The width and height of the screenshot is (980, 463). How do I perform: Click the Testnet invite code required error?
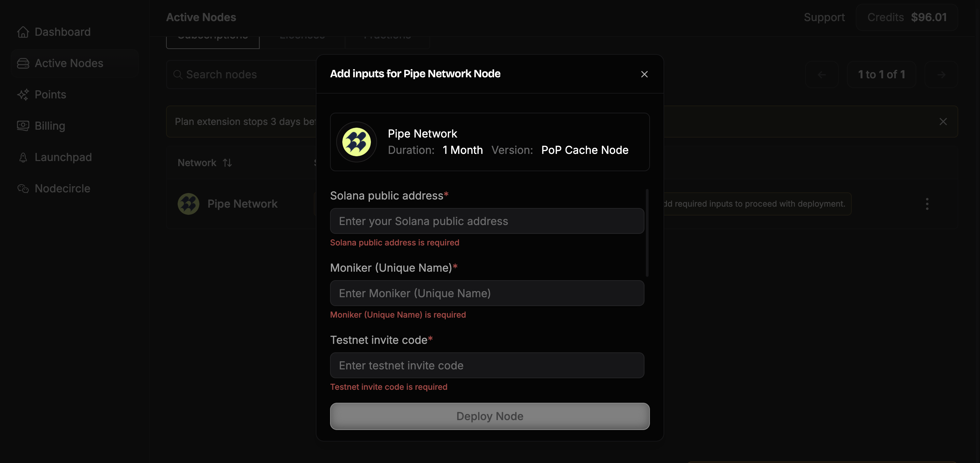(x=388, y=387)
